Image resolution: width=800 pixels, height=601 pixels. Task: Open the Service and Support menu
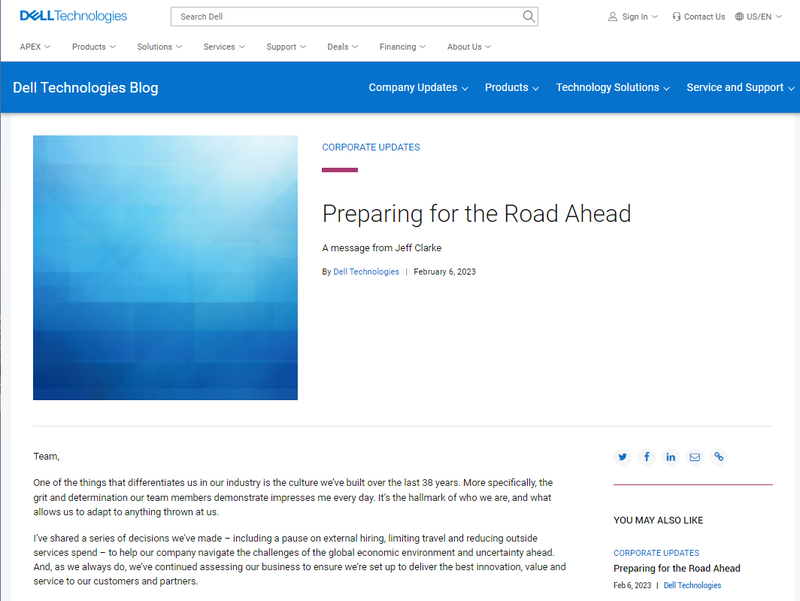(740, 88)
